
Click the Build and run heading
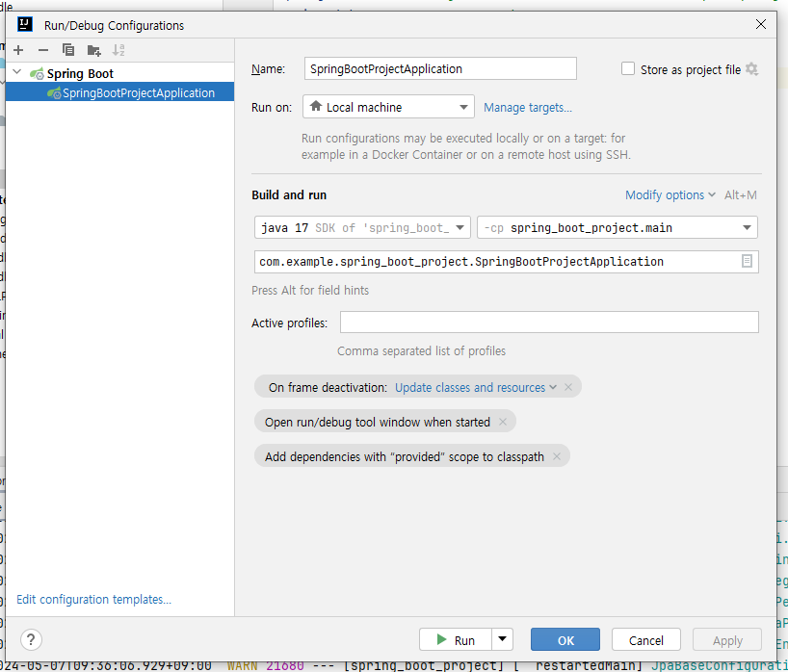coord(289,194)
